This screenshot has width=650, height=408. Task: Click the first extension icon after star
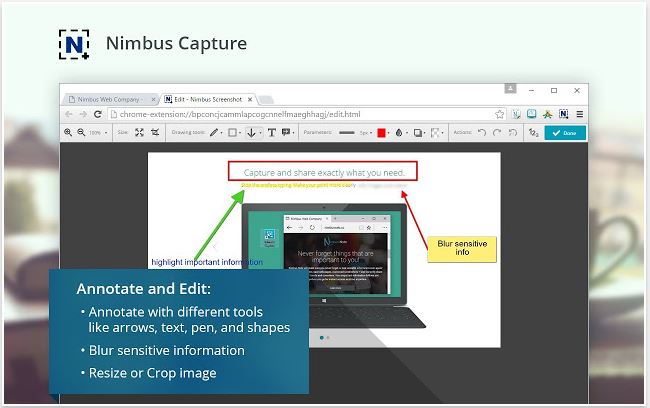(516, 114)
